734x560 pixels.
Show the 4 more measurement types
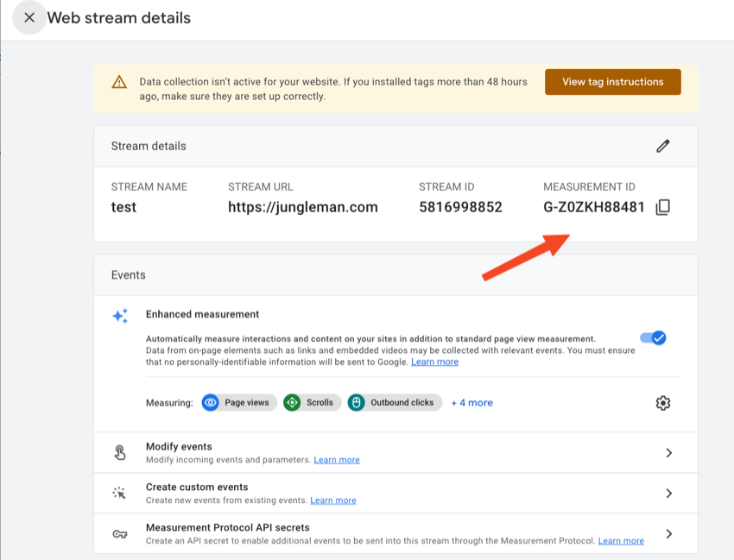(x=471, y=402)
